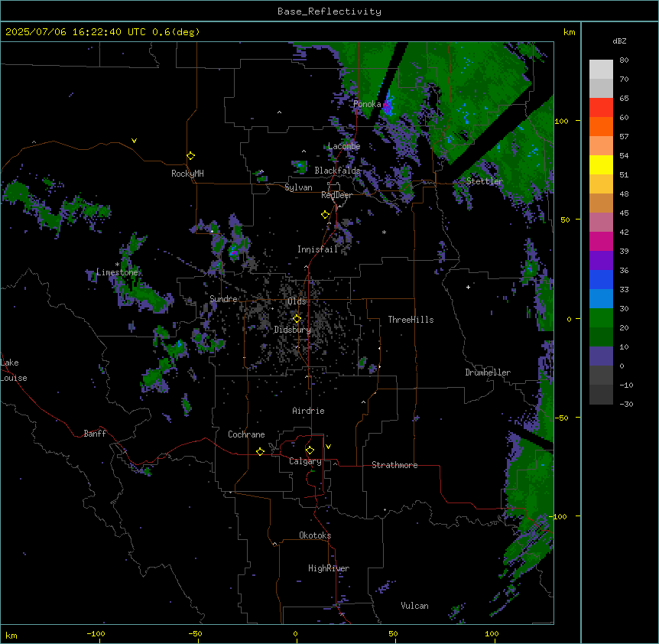This screenshot has height=644, width=659.
Task: Select the light blue 30–33 dBZ legend band
Action: pyautogui.click(x=601, y=299)
